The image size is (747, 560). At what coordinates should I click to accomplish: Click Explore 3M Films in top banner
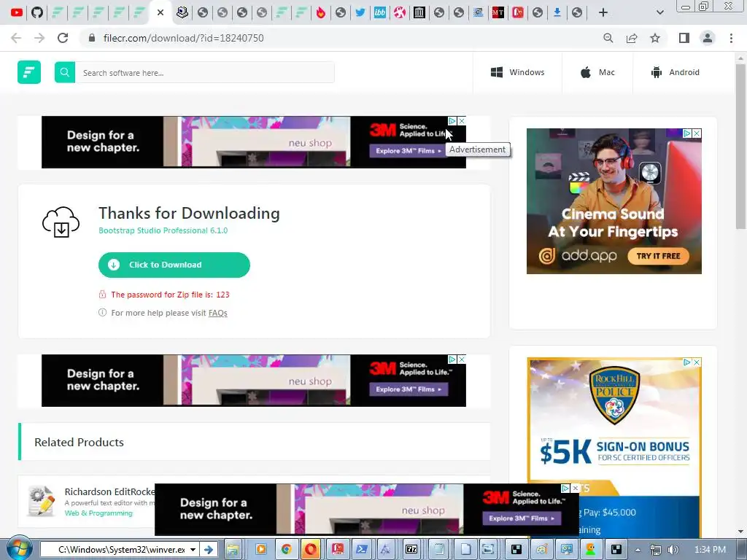point(409,151)
